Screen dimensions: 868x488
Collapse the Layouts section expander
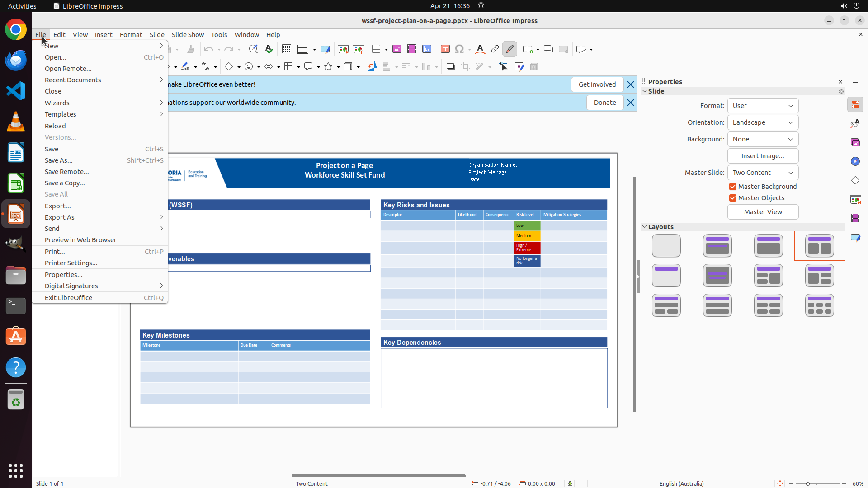[x=645, y=227]
